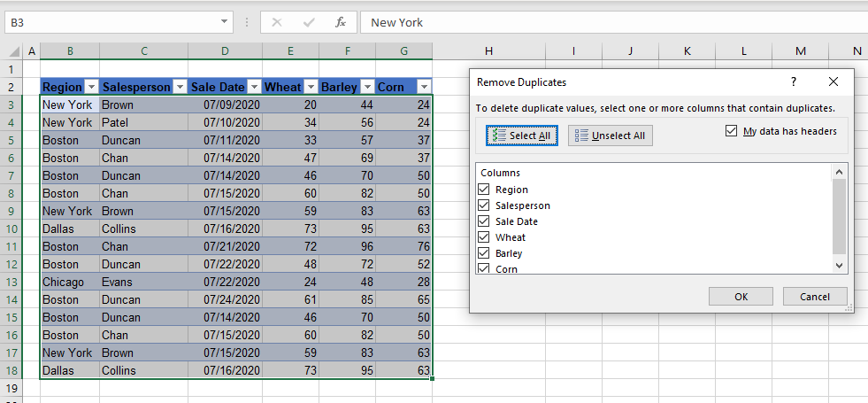Click the Cancel X icon in formula bar
This screenshot has width=868, height=403.
tap(277, 22)
